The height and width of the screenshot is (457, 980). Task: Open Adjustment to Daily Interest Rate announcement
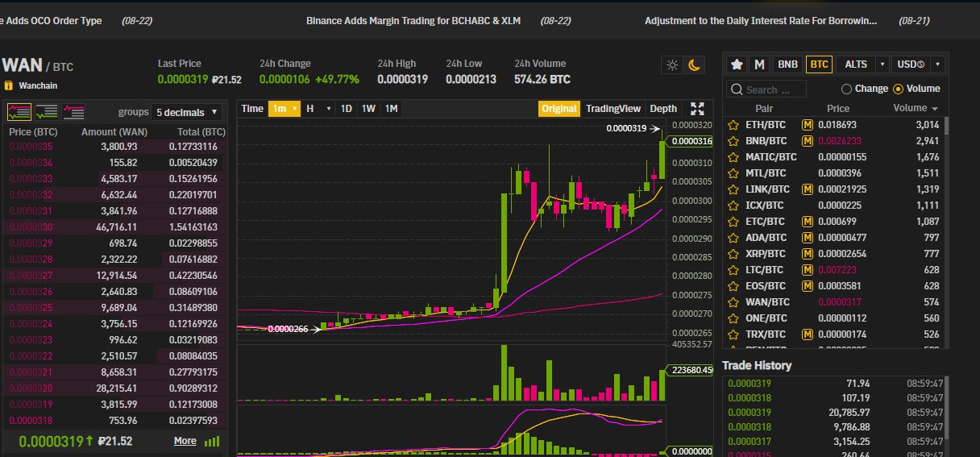click(x=761, y=20)
